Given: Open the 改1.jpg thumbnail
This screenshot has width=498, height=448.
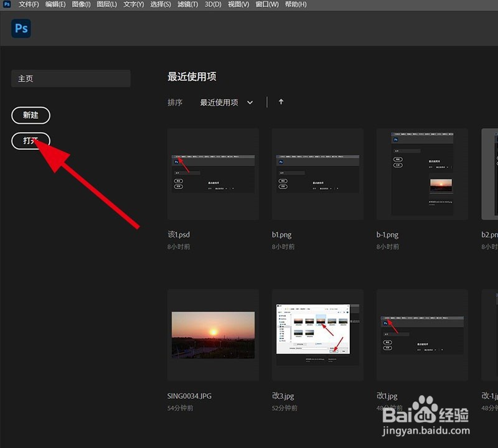Looking at the screenshot, I should pyautogui.click(x=422, y=335).
